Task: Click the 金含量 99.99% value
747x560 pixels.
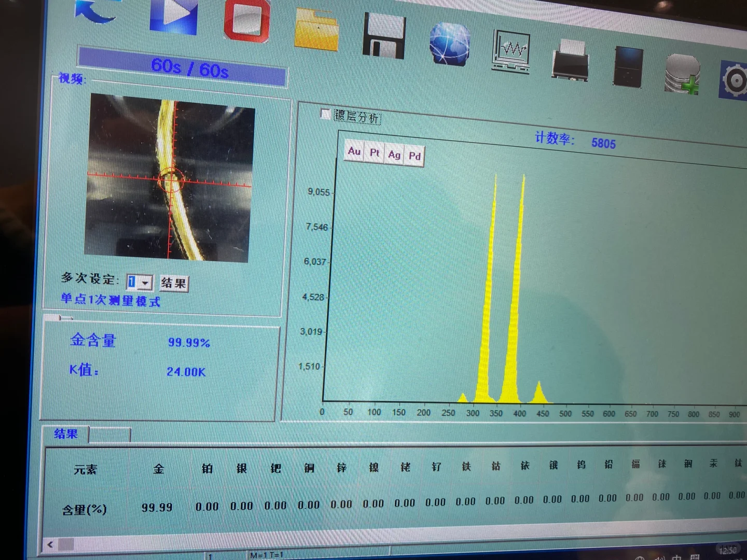Action: (x=189, y=343)
